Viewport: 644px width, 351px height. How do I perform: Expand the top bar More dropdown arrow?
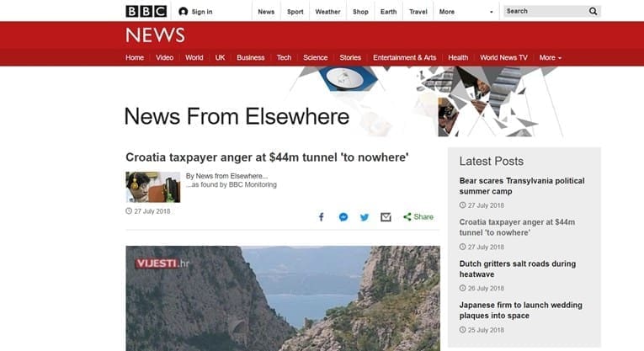[x=492, y=12]
